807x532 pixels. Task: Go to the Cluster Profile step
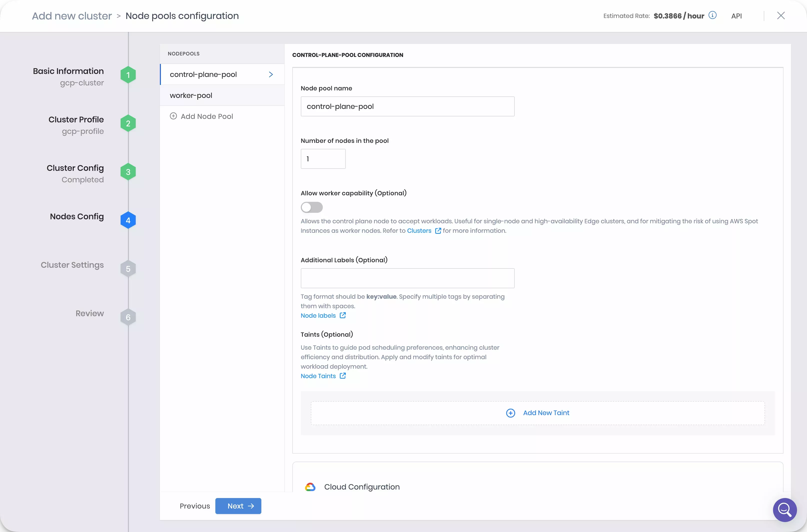[76, 119]
